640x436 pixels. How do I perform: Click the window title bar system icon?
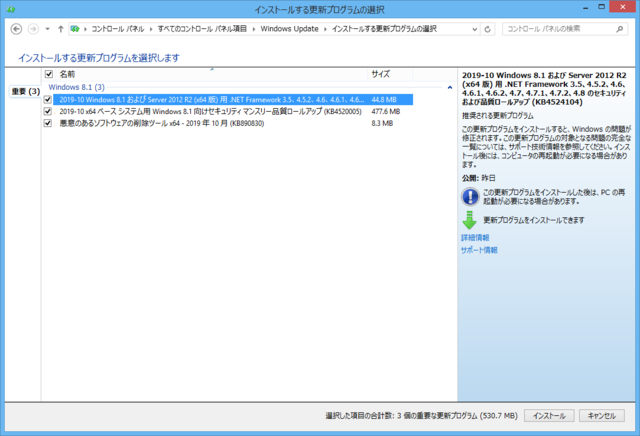point(11,9)
